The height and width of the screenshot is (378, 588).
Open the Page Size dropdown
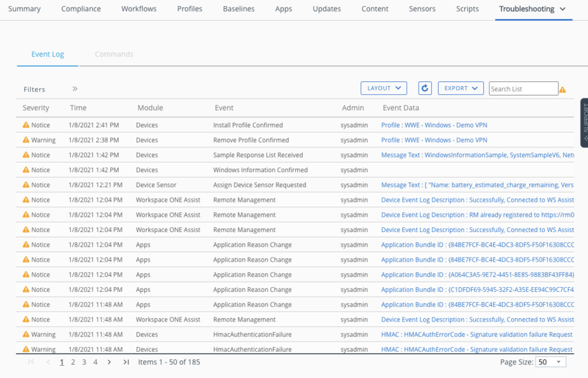tap(550, 362)
